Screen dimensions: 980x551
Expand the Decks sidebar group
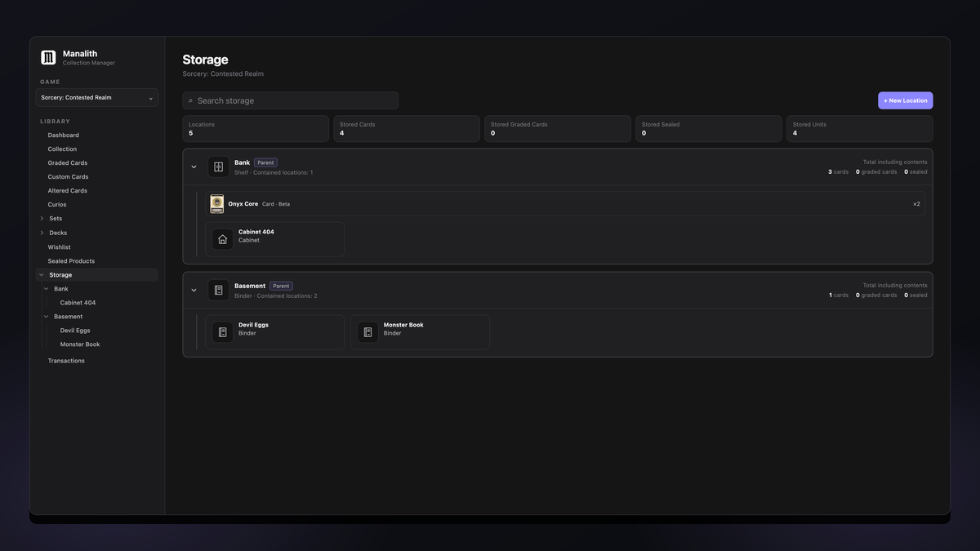point(42,233)
